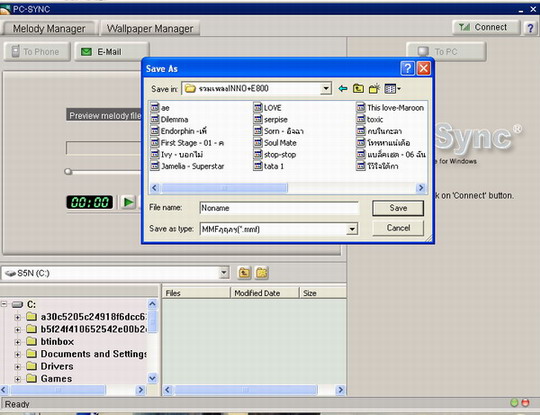The width and height of the screenshot is (540, 415).
Task: Click the Connect button
Action: click(486, 27)
